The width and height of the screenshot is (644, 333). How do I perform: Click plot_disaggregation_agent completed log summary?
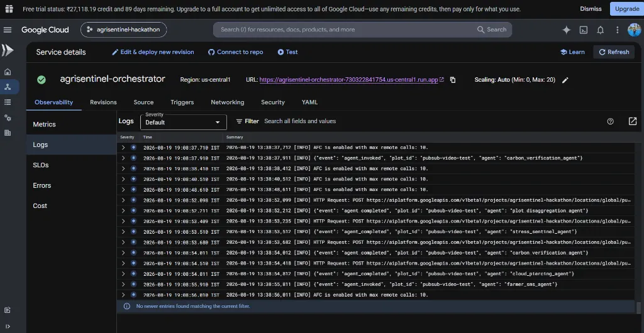(x=407, y=210)
